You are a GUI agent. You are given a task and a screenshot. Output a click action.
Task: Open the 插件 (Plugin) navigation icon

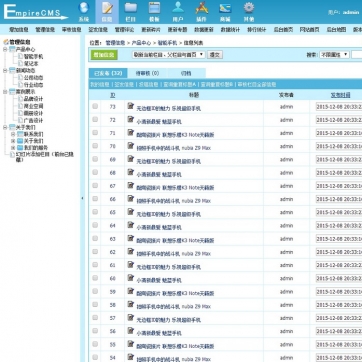(202, 11)
